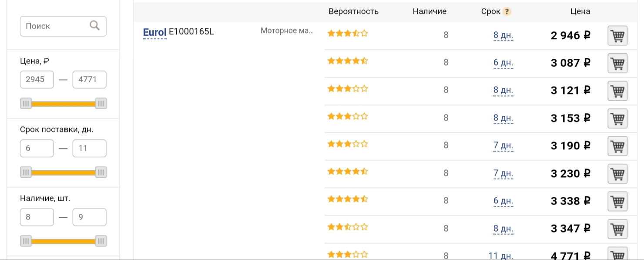The image size is (644, 260).
Task: Add the 3 347 ₽ offer to cart
Action: click(617, 229)
